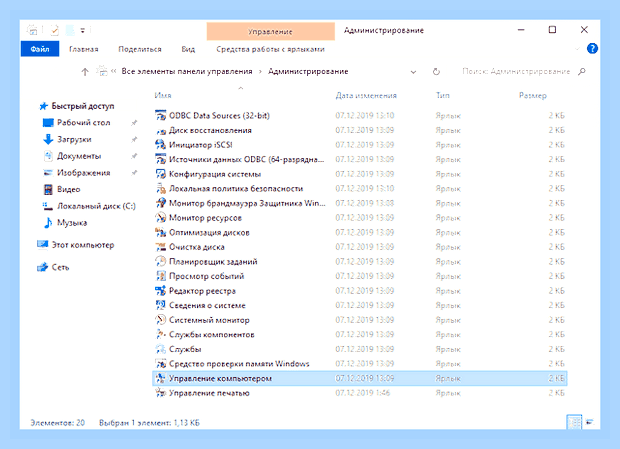Select the Инициатор iSCSI icon

click(x=161, y=145)
